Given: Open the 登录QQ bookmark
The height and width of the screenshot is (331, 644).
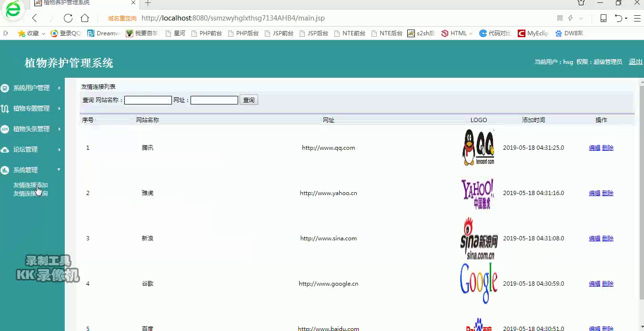Looking at the screenshot, I should [66, 33].
